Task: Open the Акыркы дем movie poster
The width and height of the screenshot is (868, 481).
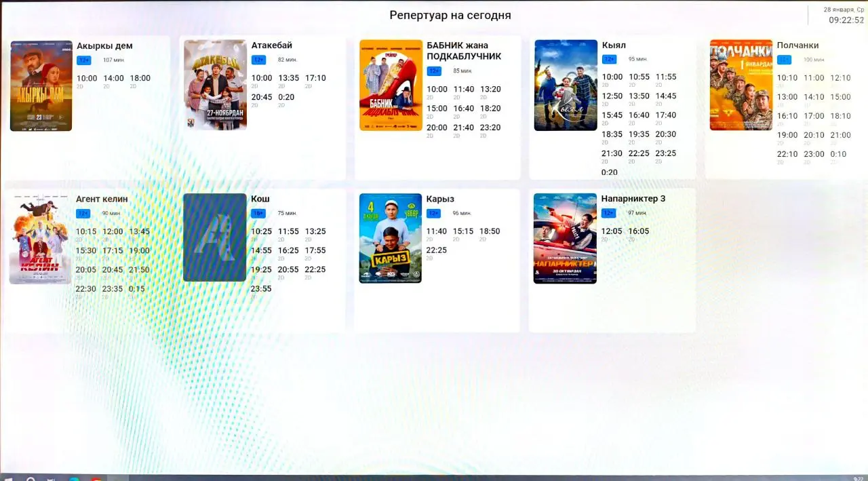Action: 41,85
